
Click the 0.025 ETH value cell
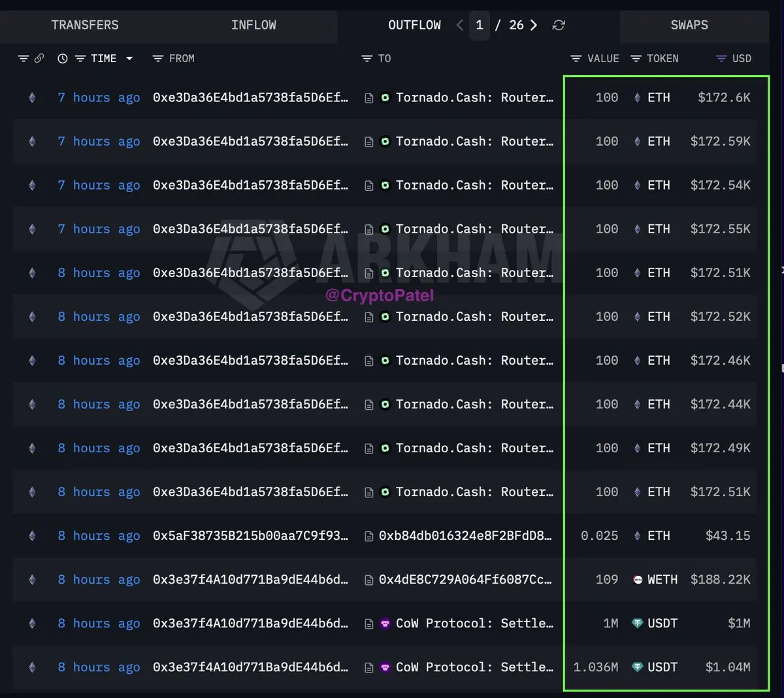click(600, 536)
